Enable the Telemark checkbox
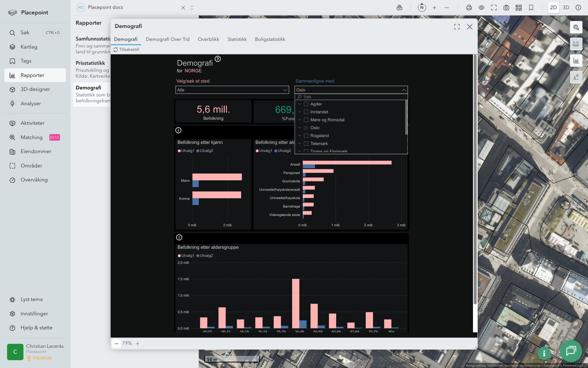 306,144
